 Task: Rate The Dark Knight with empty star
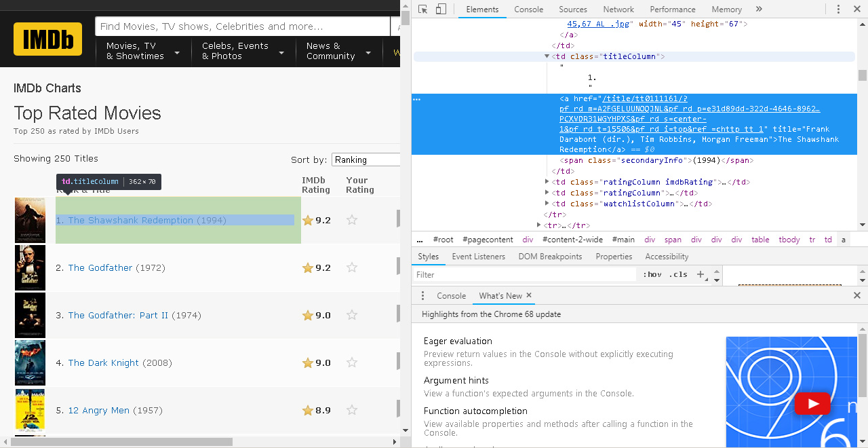(352, 362)
